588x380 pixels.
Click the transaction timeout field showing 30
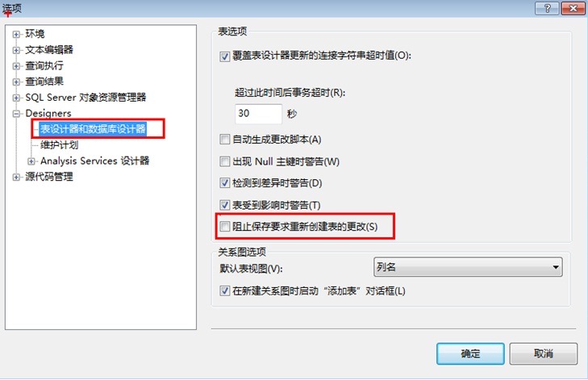258,114
